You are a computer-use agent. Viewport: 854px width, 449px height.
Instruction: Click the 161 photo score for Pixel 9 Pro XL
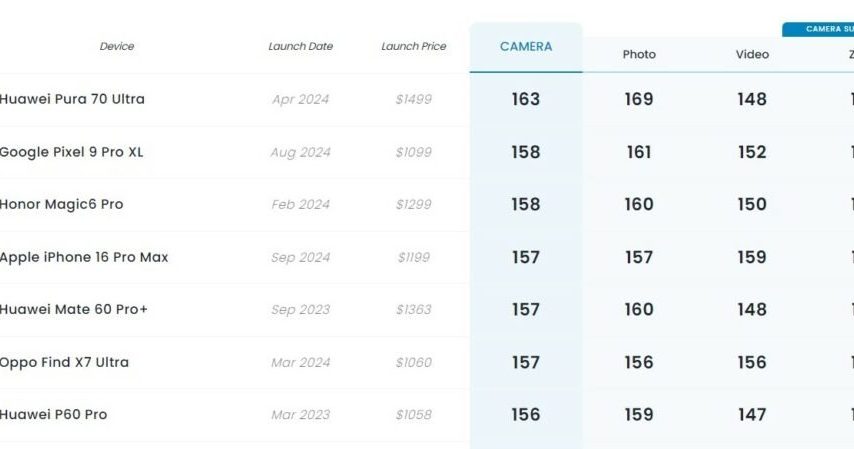pos(639,152)
